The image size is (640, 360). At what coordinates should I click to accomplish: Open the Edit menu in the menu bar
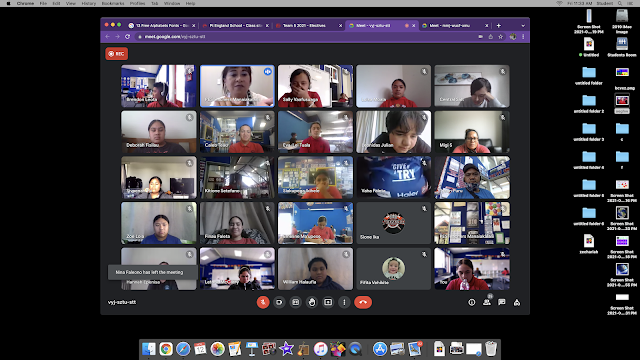56,3
